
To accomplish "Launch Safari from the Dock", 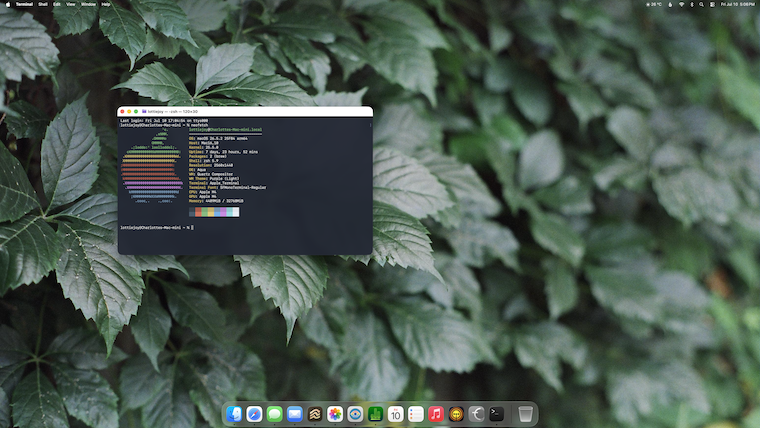I will (254, 414).
